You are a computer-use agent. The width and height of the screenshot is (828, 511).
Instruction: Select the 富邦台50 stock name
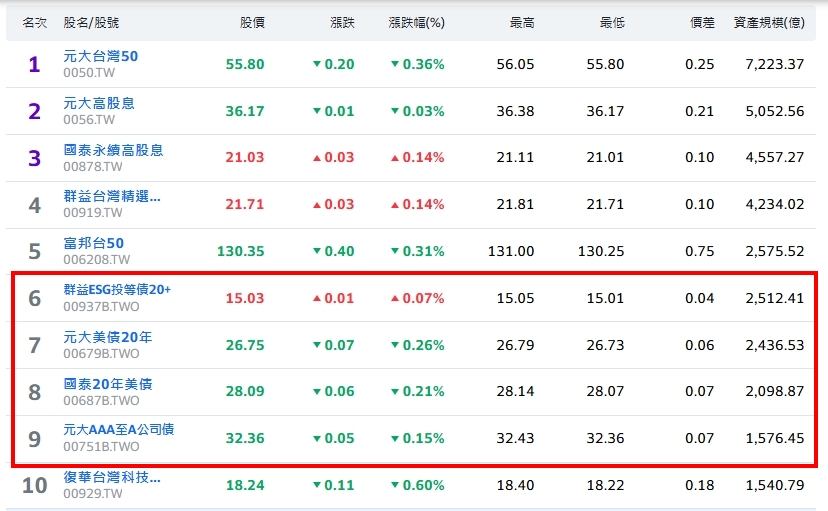tap(93, 243)
